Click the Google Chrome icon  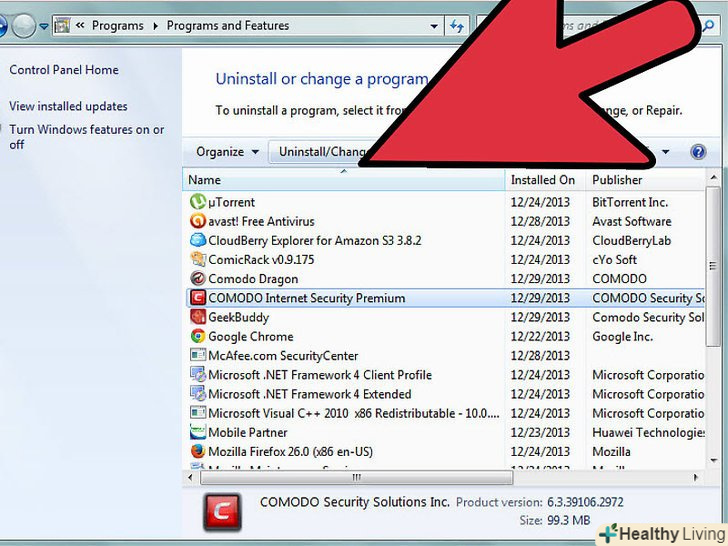coord(198,336)
